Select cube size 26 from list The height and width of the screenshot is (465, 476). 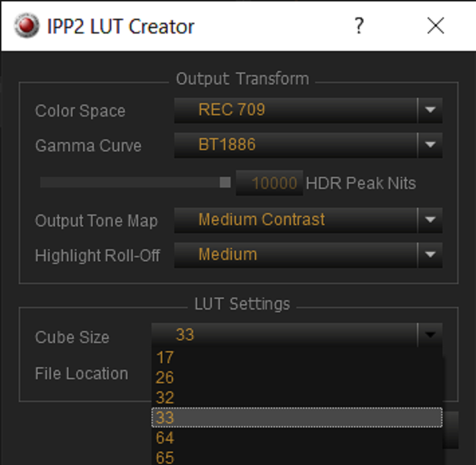pos(297,377)
